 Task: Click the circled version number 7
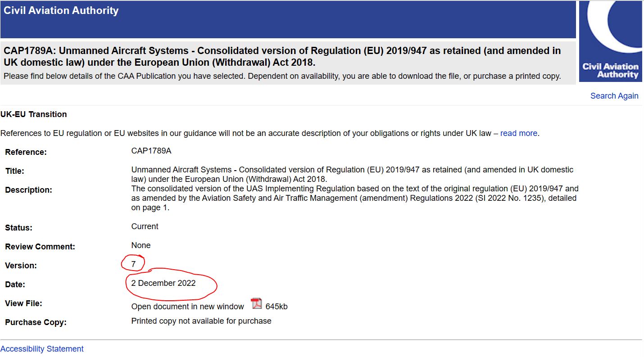(133, 264)
